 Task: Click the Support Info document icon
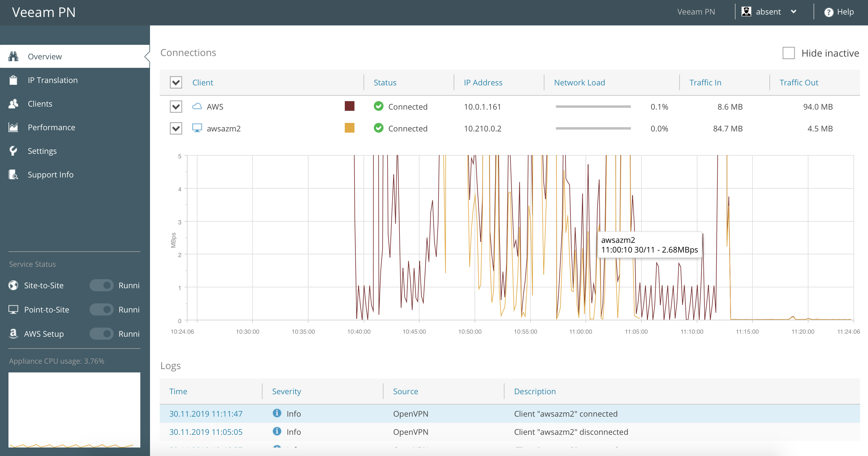coord(14,174)
